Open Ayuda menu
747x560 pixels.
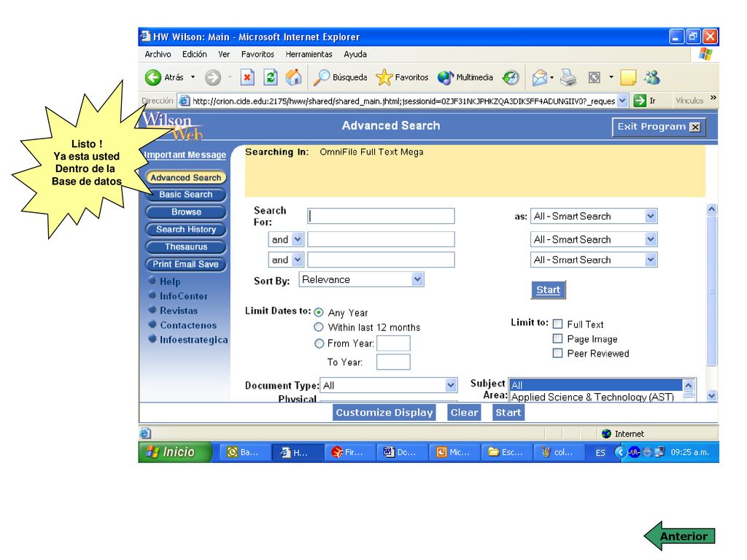coord(355,54)
